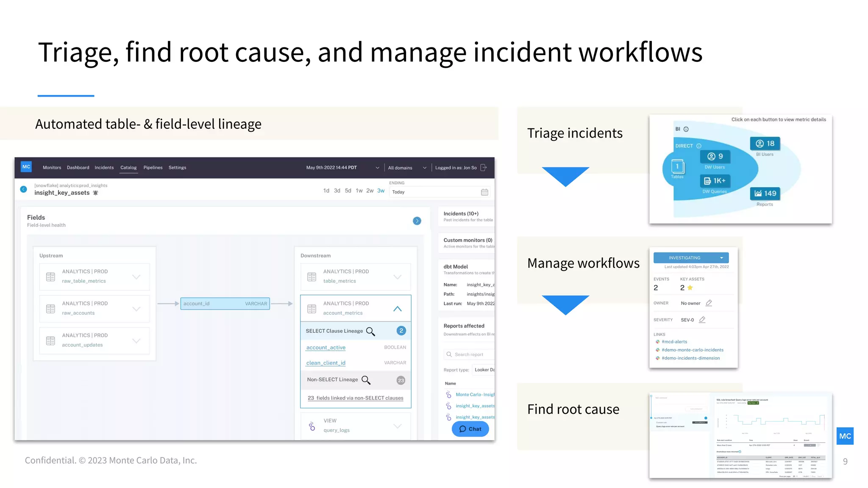
Task: Open the Monte Carlo-Insig report link
Action: pos(475,395)
